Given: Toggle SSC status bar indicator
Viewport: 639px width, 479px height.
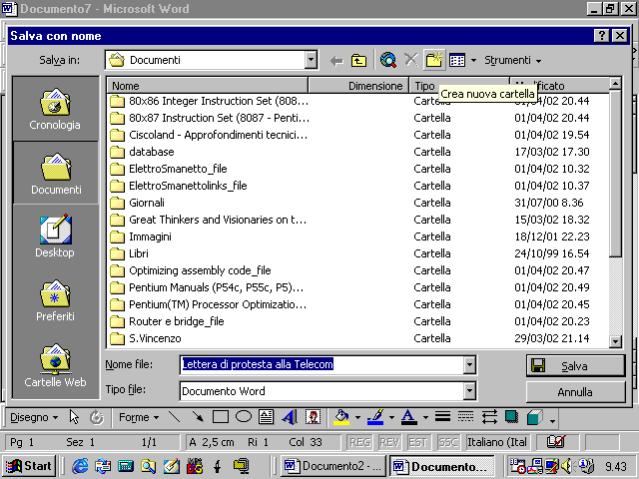Looking at the screenshot, I should (x=447, y=442).
